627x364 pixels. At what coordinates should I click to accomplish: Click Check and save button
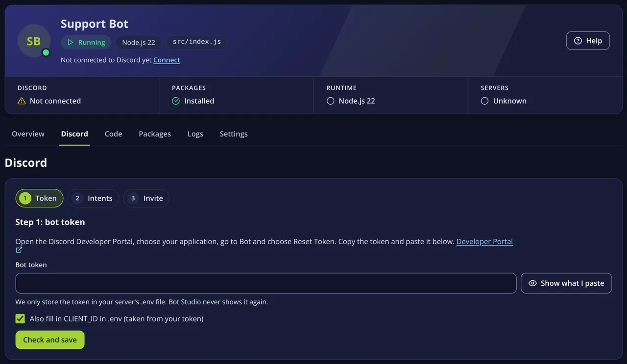pos(50,340)
